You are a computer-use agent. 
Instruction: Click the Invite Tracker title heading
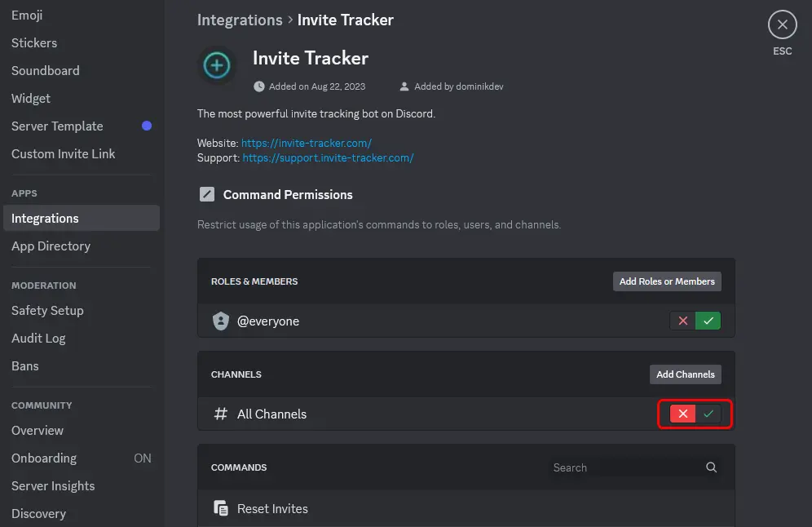[x=310, y=58]
